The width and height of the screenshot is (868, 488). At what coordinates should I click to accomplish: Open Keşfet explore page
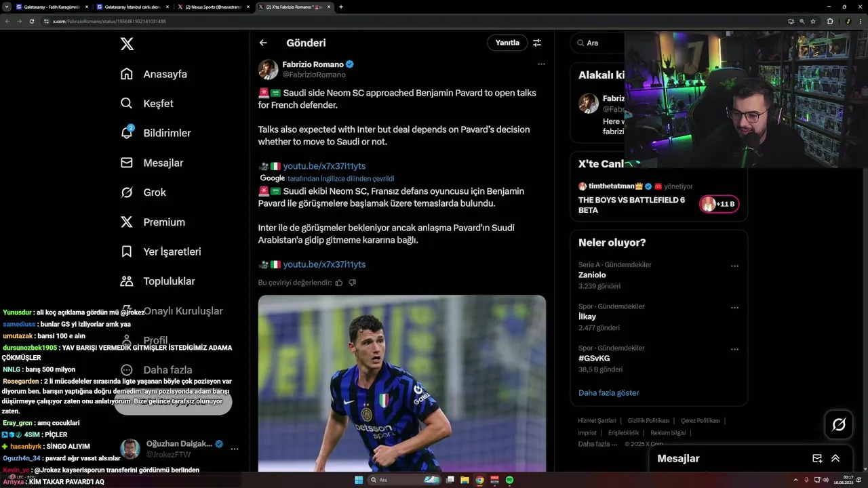tap(158, 104)
